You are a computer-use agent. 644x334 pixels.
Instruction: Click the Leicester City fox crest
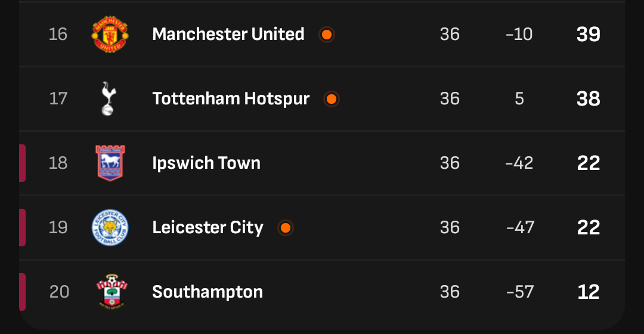click(x=110, y=228)
